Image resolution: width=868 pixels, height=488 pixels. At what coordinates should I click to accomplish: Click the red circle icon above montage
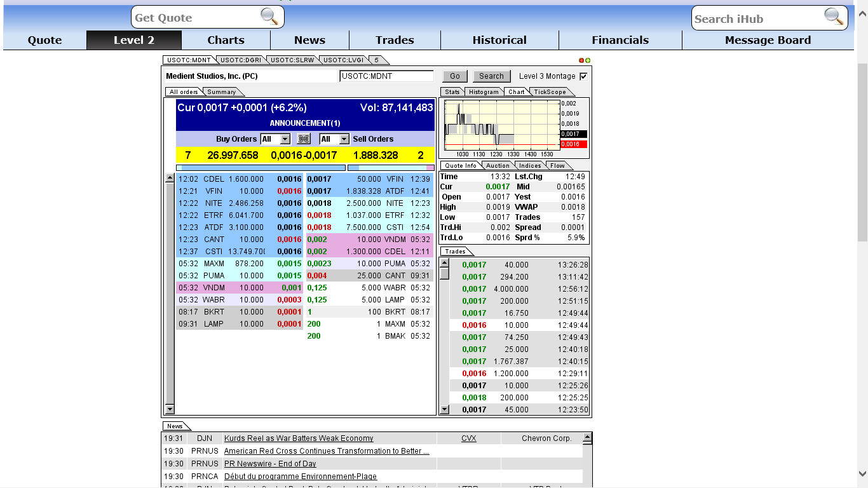click(581, 60)
